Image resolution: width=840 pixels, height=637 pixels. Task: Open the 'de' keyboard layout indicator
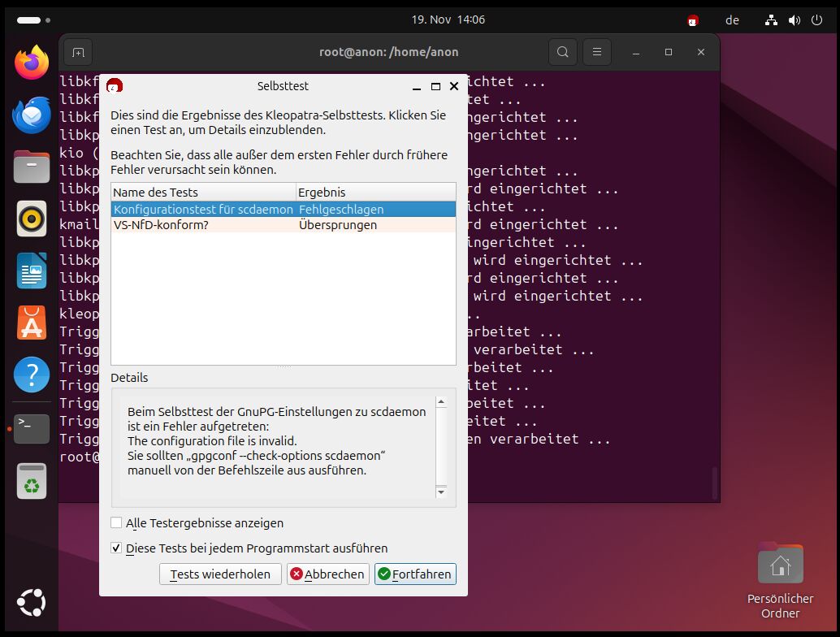point(732,20)
